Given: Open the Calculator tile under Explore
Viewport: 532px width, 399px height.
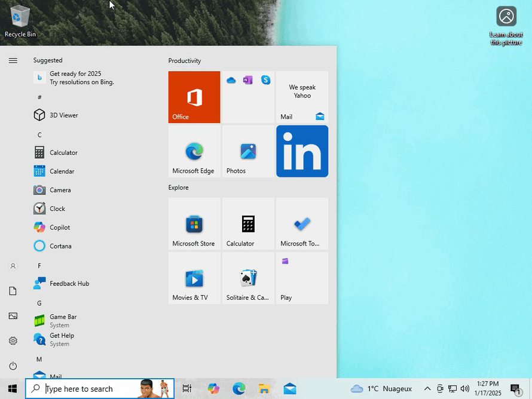Looking at the screenshot, I should (248, 224).
